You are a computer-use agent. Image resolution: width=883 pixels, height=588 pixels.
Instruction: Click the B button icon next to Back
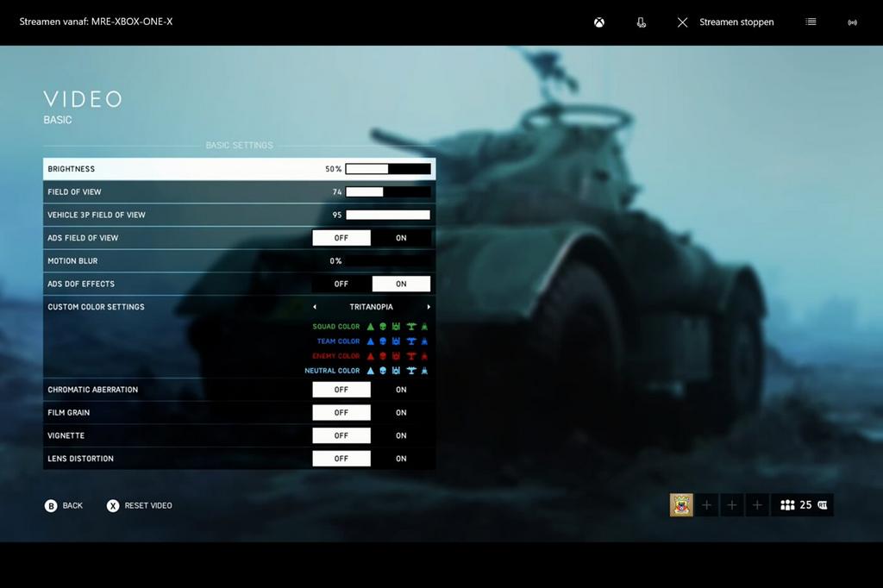click(x=51, y=506)
